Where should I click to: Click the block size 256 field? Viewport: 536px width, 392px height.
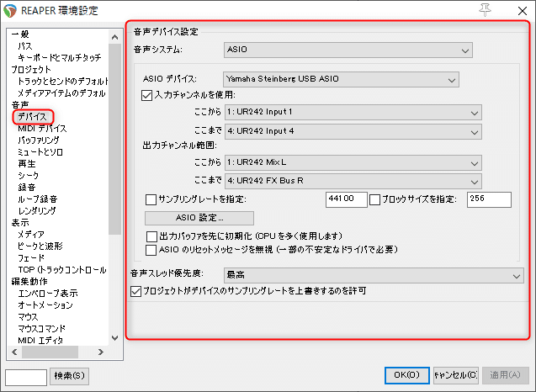pyautogui.click(x=489, y=199)
